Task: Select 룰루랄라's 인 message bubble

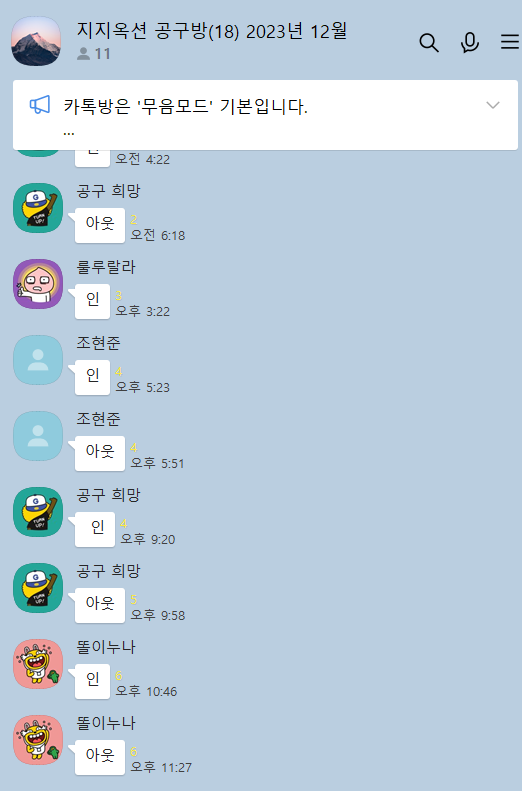Action: [x=92, y=301]
